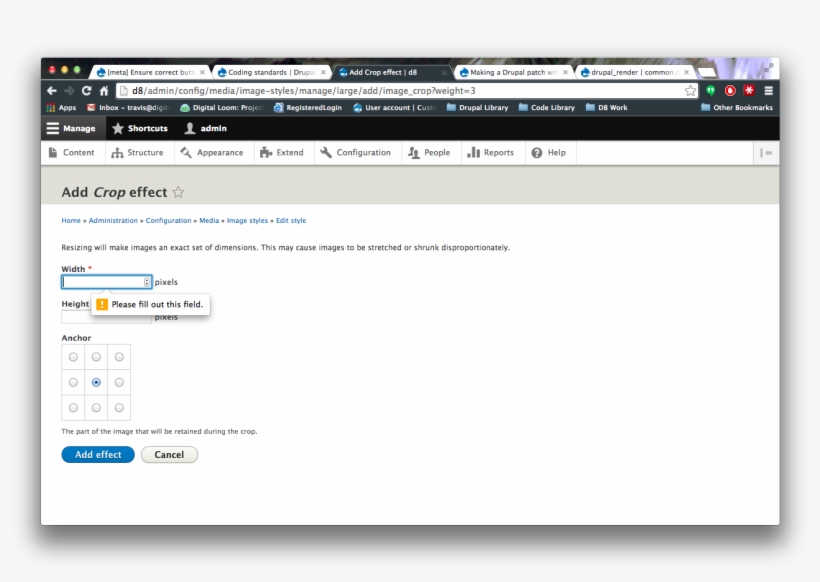Select the Content icon in admin toolbar
The width and height of the screenshot is (820, 582).
52,152
